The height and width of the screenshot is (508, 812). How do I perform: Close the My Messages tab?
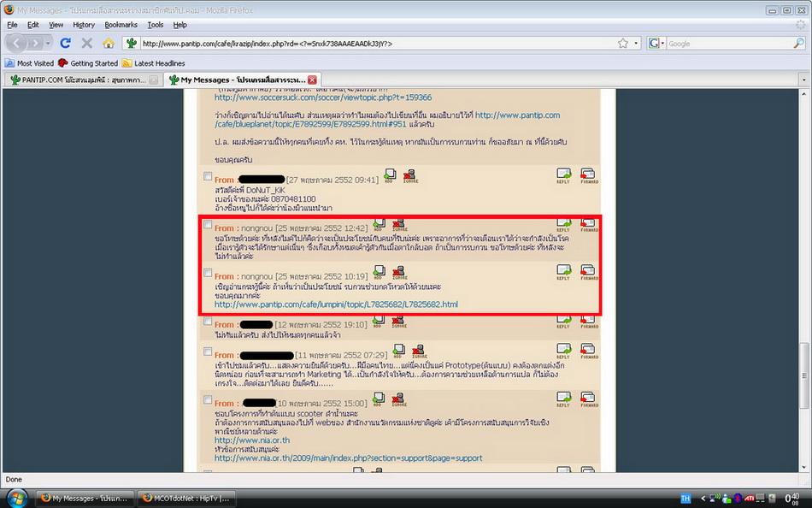pyautogui.click(x=312, y=80)
